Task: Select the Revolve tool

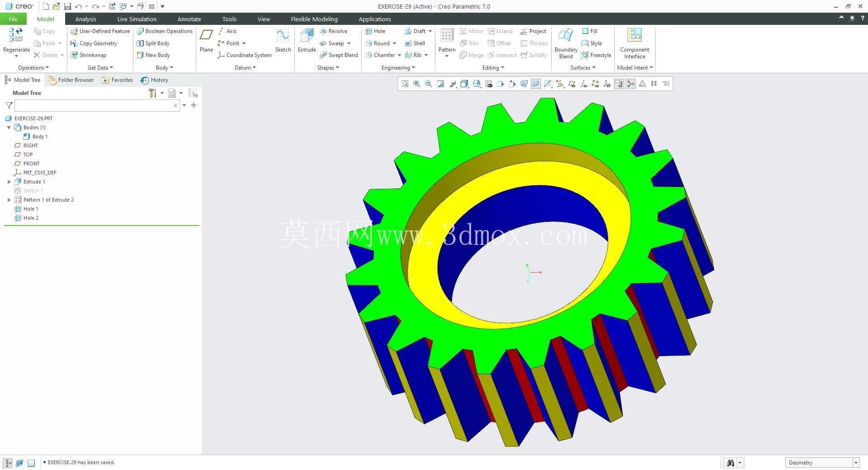Action: 333,31
